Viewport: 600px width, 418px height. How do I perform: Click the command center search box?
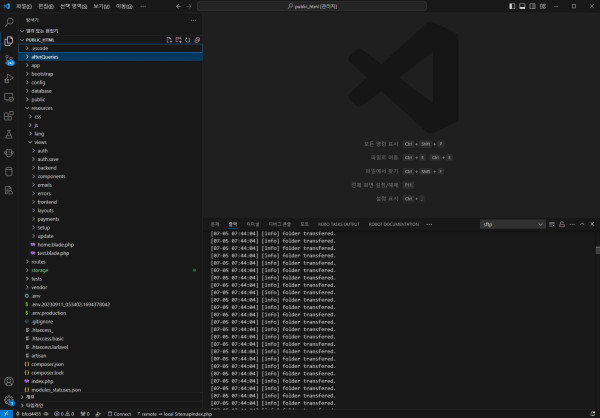[312, 6]
